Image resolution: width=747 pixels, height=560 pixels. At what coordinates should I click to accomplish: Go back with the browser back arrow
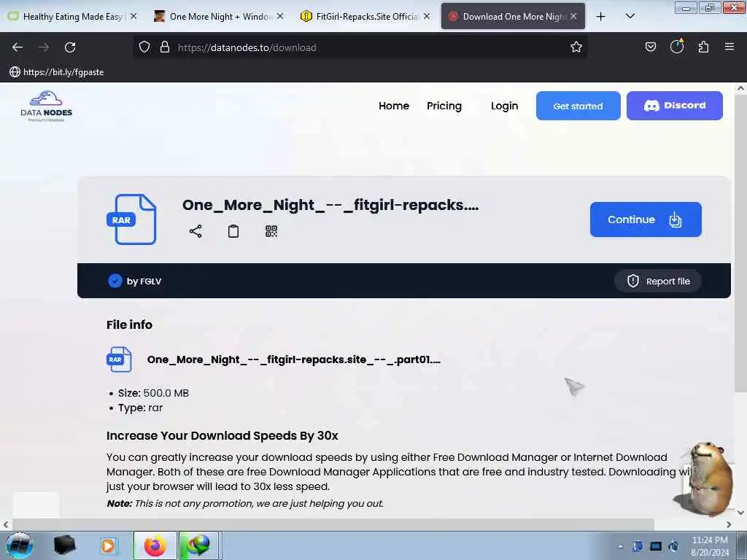pos(18,47)
